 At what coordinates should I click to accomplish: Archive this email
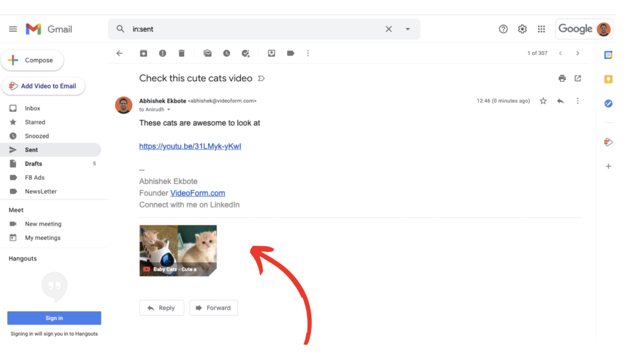coord(144,53)
